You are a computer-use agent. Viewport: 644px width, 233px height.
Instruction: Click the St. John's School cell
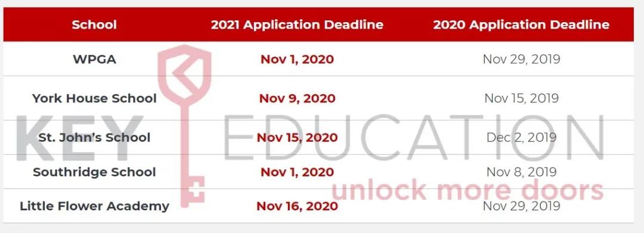tap(94, 137)
